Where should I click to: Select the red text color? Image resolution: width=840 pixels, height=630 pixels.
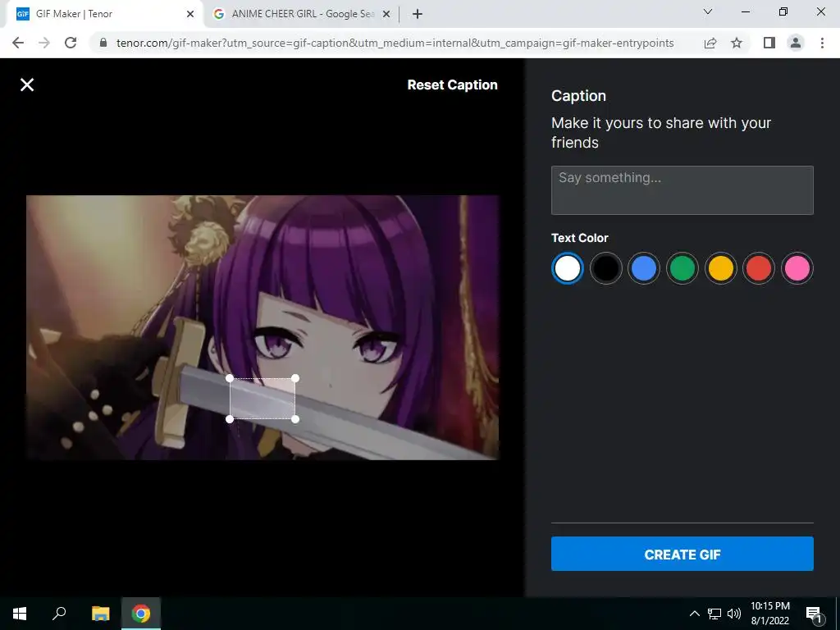759,268
